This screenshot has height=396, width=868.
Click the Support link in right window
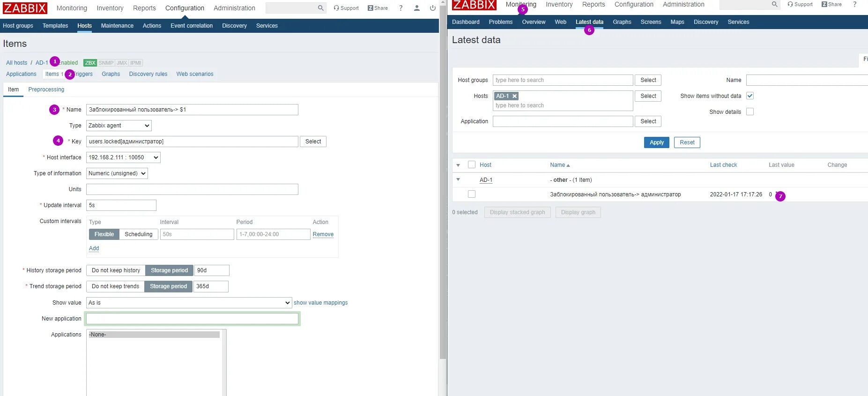800,4
